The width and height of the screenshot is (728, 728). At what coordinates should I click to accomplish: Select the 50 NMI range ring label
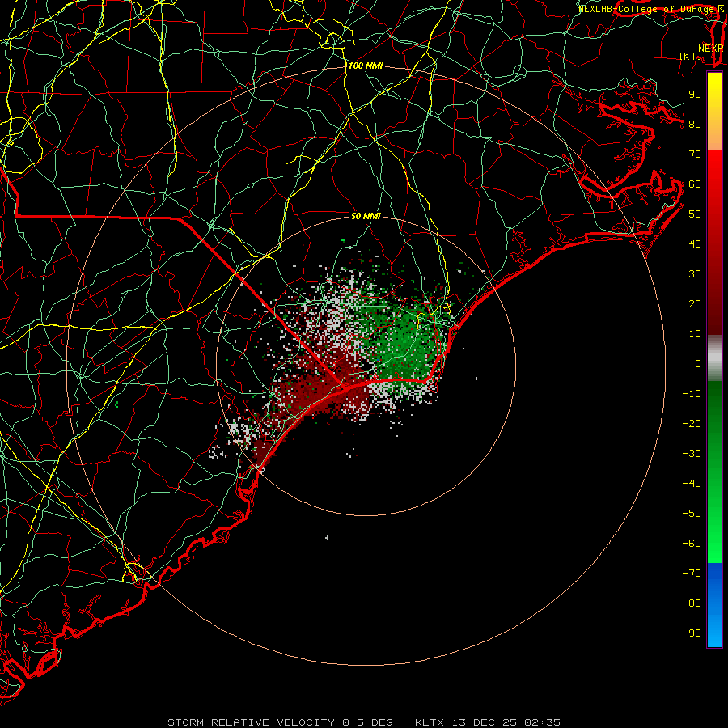tap(366, 216)
